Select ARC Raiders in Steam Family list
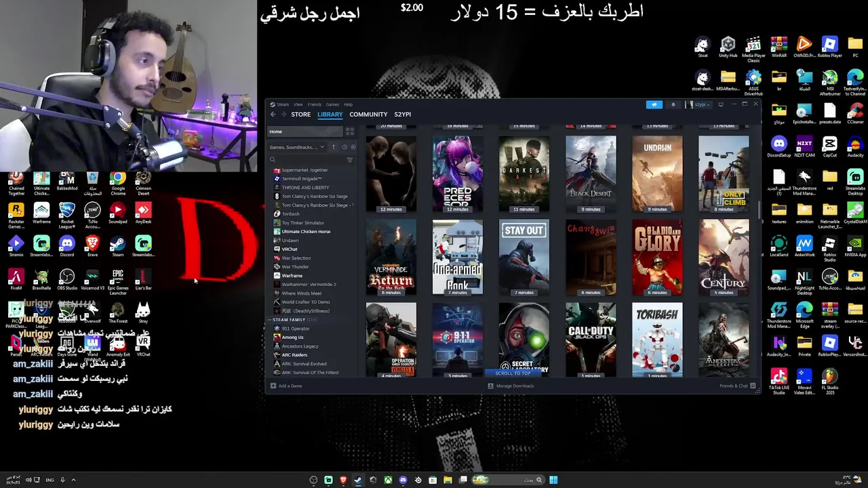This screenshot has height=488, width=868. pos(294,355)
